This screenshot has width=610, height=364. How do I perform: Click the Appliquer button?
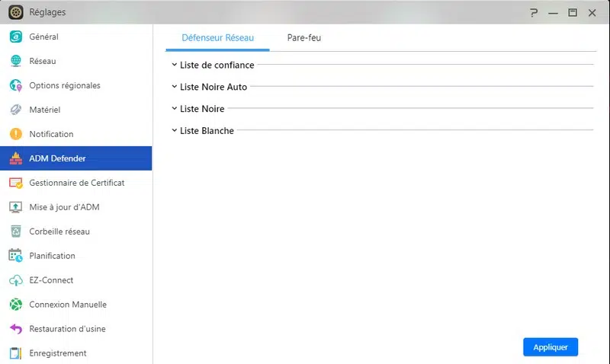(x=551, y=347)
